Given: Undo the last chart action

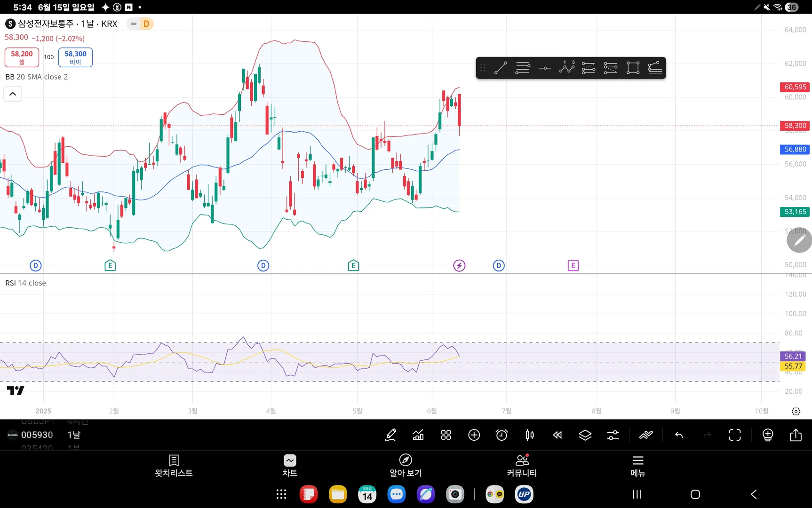Looking at the screenshot, I should [679, 435].
